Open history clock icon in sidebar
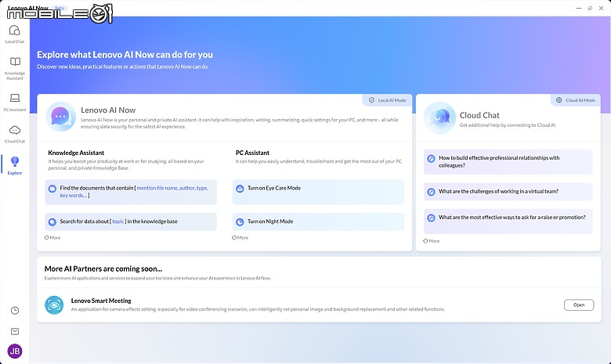The height and width of the screenshot is (364, 611). pyautogui.click(x=15, y=310)
